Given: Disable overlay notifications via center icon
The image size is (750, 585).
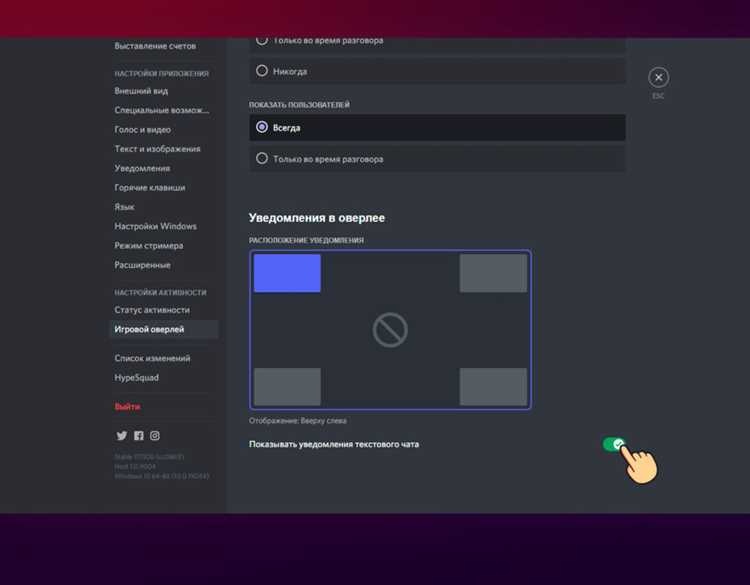Looking at the screenshot, I should pos(390,330).
